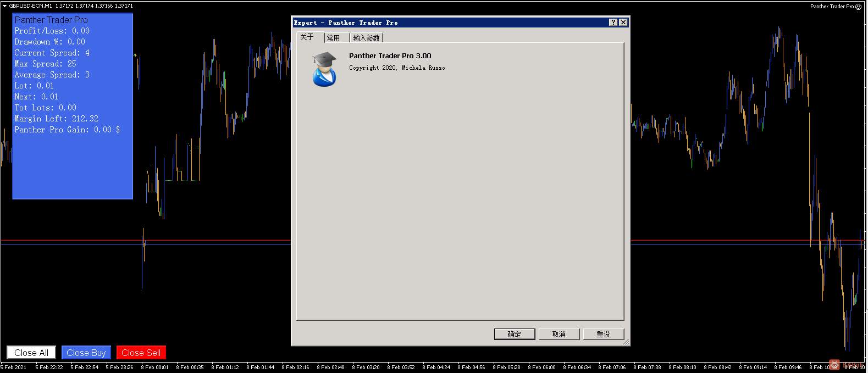Click the '5 Feb 22:22' time axis label
The image size is (868, 373).
click(49, 368)
